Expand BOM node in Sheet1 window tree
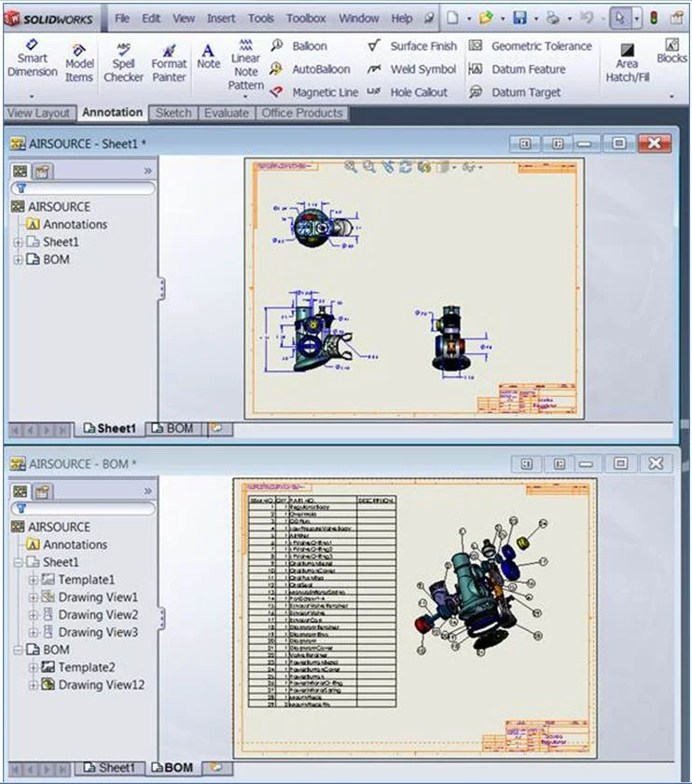The image size is (692, 784). coord(18,259)
